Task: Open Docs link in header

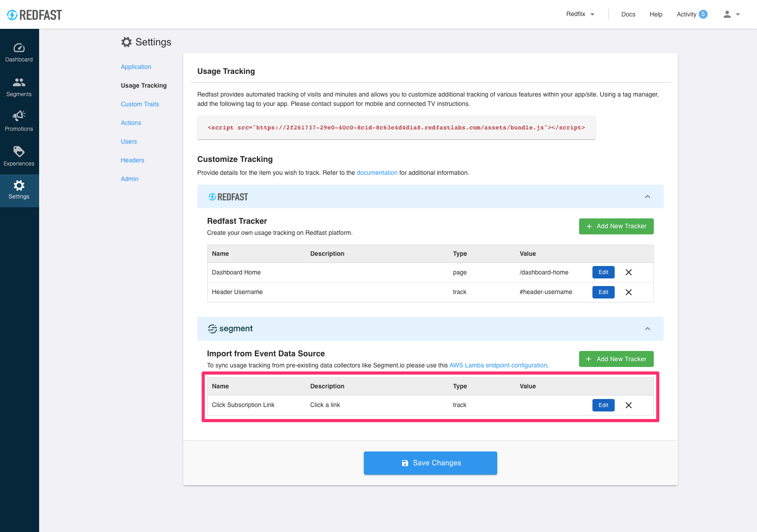Action: [x=628, y=14]
